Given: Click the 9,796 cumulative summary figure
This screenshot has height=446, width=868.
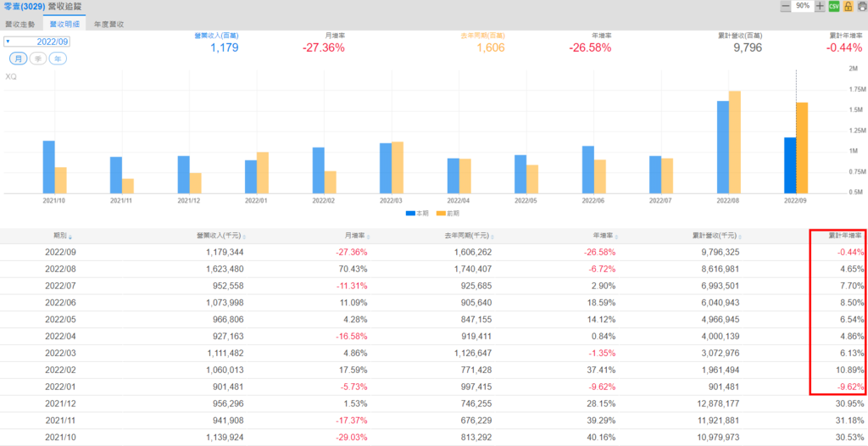Looking at the screenshot, I should point(748,47).
